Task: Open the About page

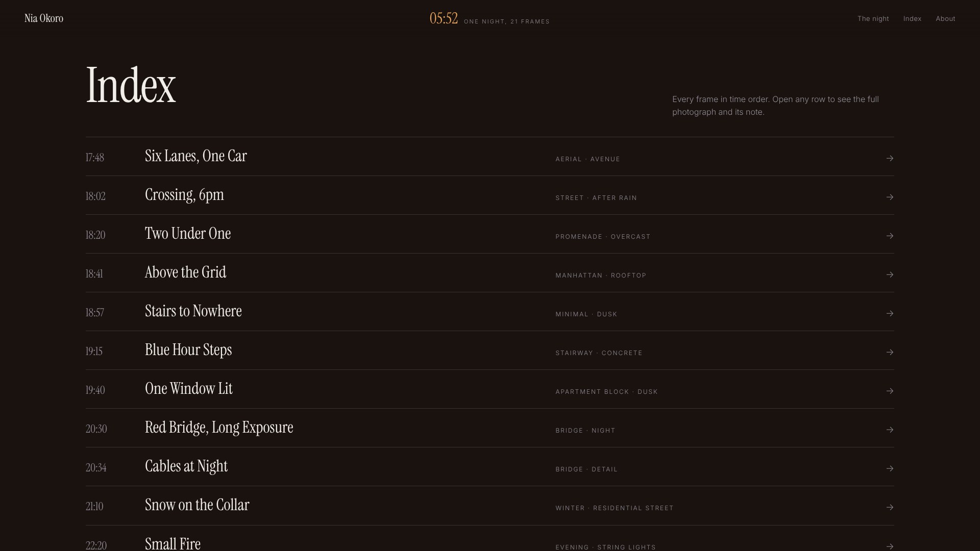Action: (945, 18)
